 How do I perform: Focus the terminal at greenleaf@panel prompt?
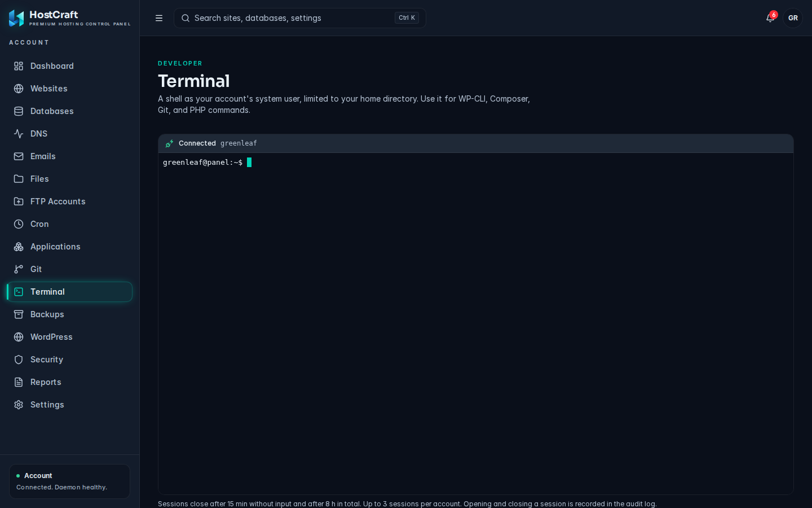coord(475,323)
